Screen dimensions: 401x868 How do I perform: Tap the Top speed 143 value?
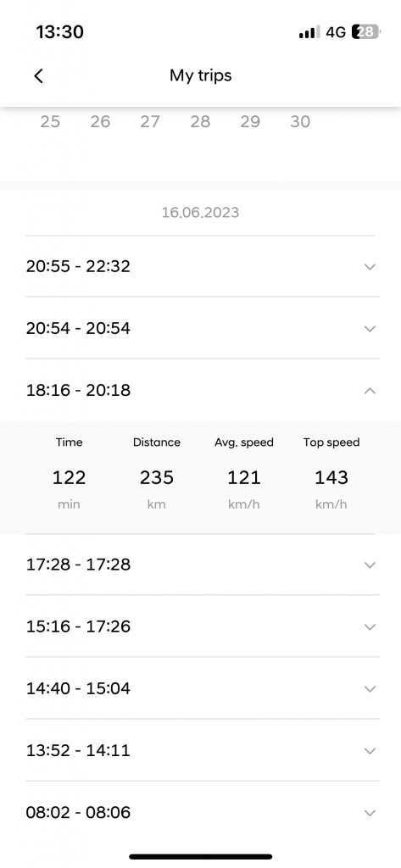tap(331, 477)
